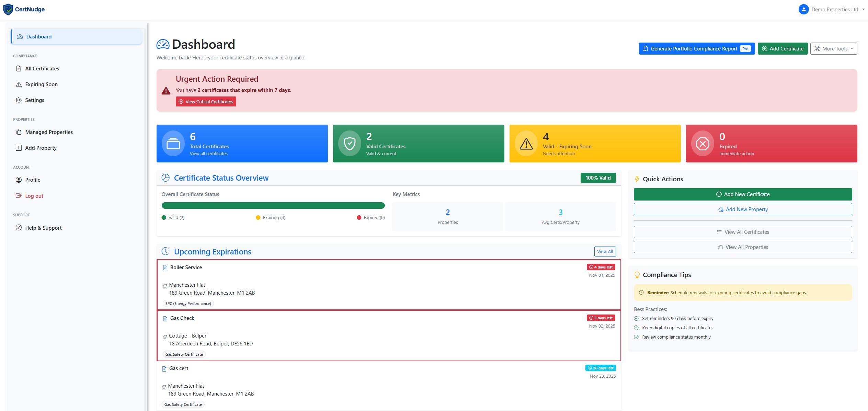Click the CertNudge shield logo
This screenshot has height=411, width=868.
(8, 9)
